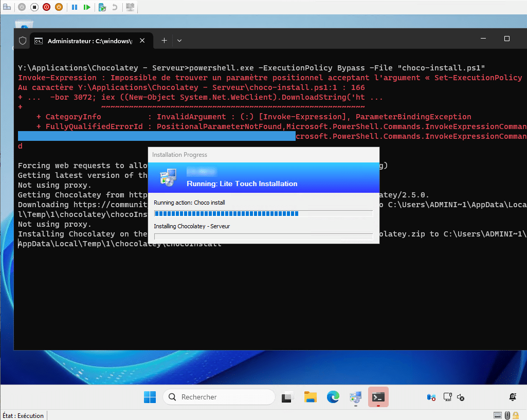Click the muted volume tray icon

(x=461, y=397)
